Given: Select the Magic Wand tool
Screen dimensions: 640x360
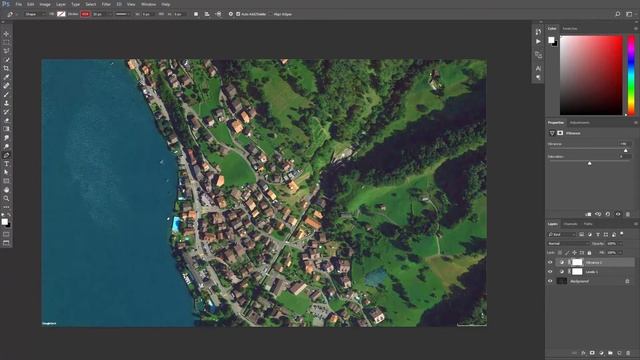Looking at the screenshot, I should 6,60.
